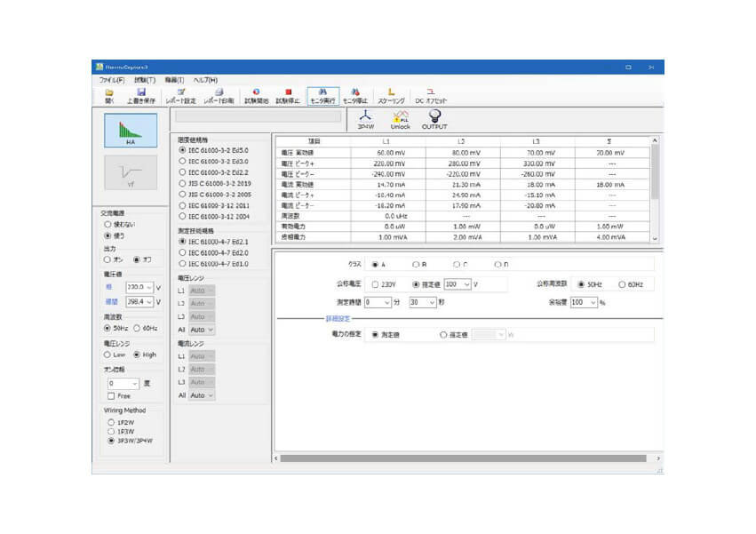Open the report settings (レポート設定) tool

click(180, 94)
